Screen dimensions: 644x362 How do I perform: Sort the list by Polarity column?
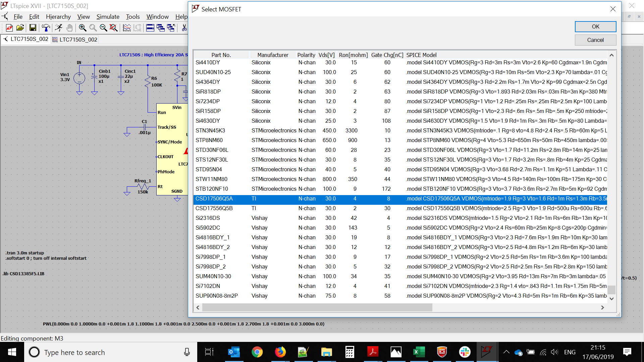tap(306, 55)
